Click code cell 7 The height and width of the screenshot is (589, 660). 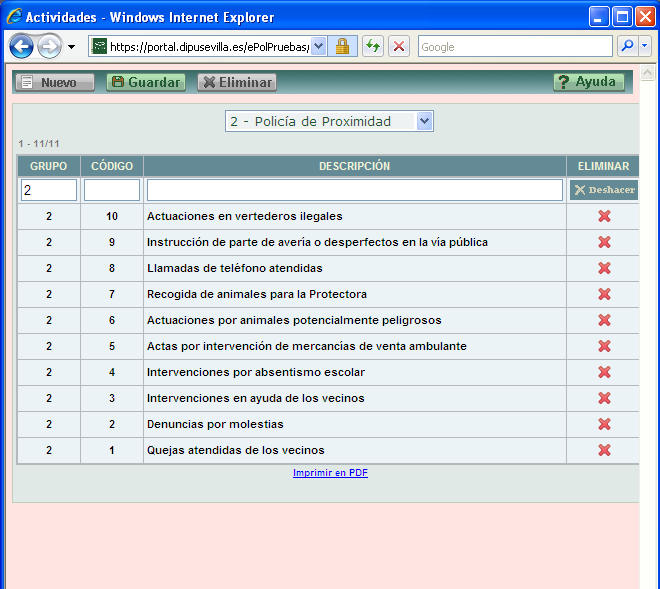112,294
